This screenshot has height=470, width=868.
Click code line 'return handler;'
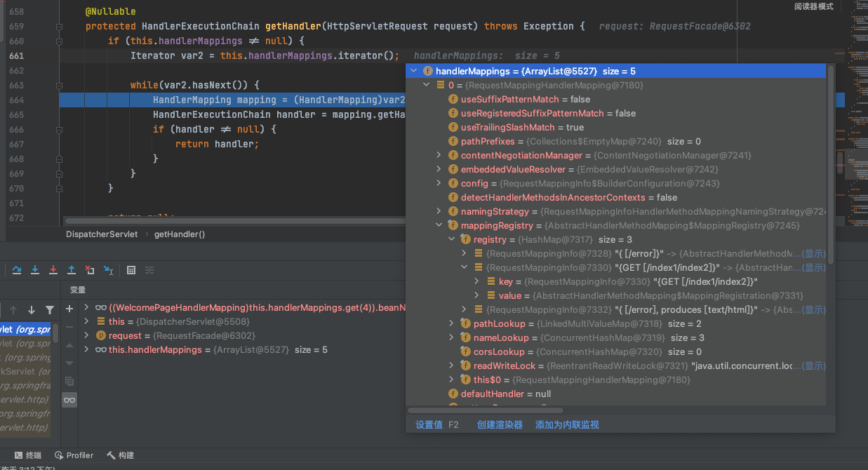click(217, 144)
